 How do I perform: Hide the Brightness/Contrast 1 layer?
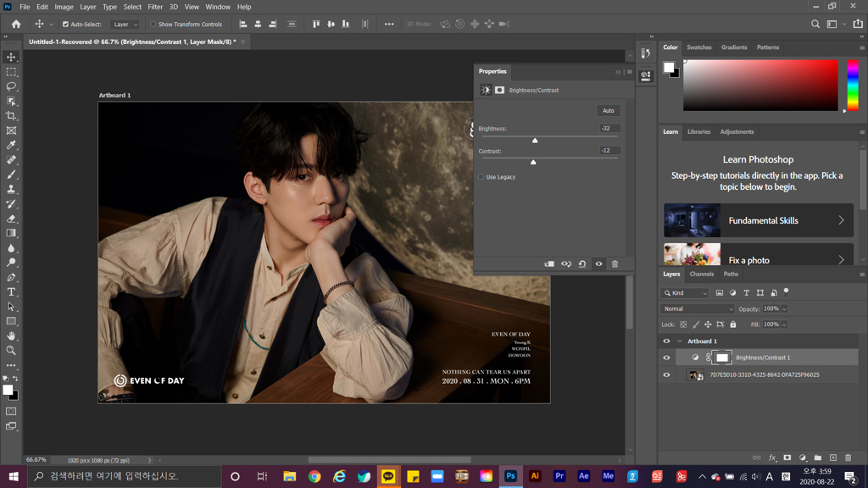click(x=666, y=358)
